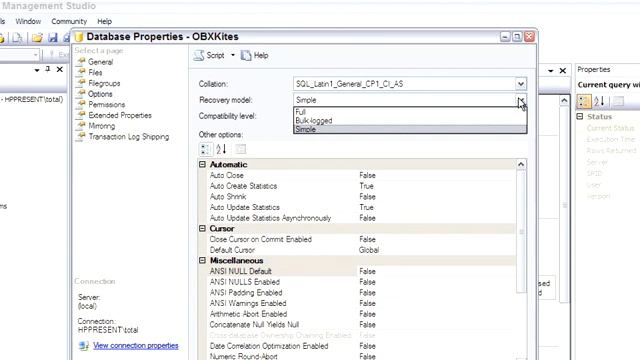
Task: Toggle the Recovery model dropdown arrow
Action: coord(521,100)
